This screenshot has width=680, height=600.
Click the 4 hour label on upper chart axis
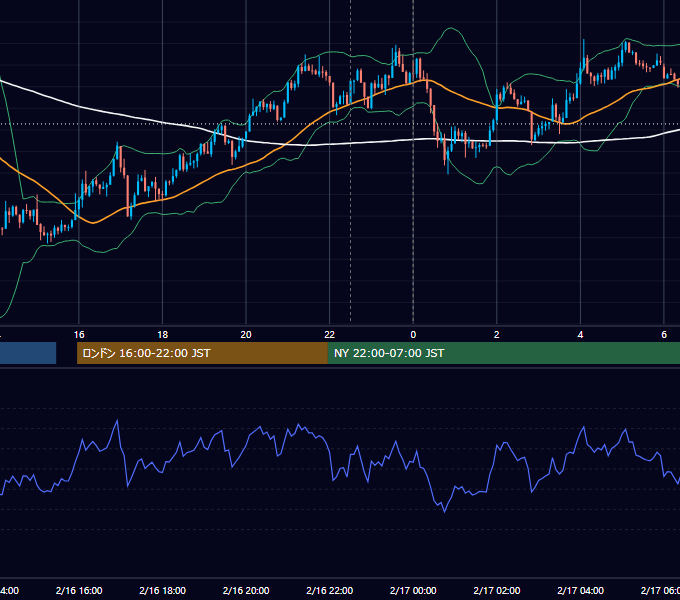pyautogui.click(x=580, y=335)
